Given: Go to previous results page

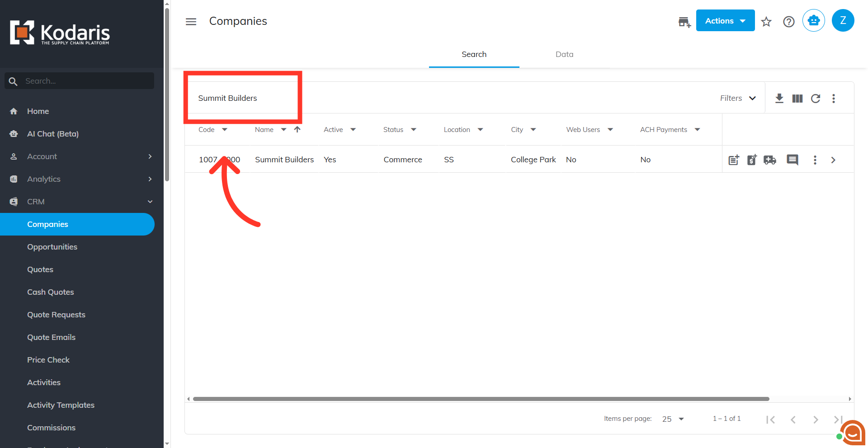Looking at the screenshot, I should [793, 420].
